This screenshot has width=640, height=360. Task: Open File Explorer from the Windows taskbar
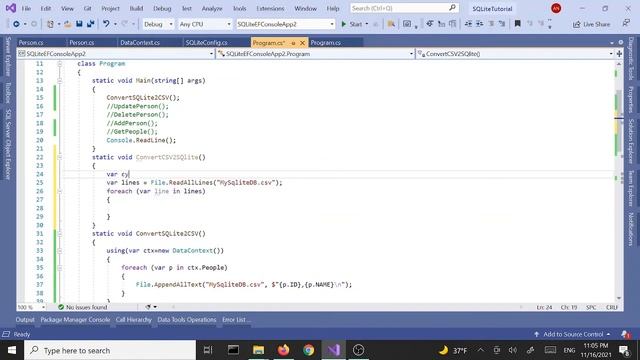[258, 350]
